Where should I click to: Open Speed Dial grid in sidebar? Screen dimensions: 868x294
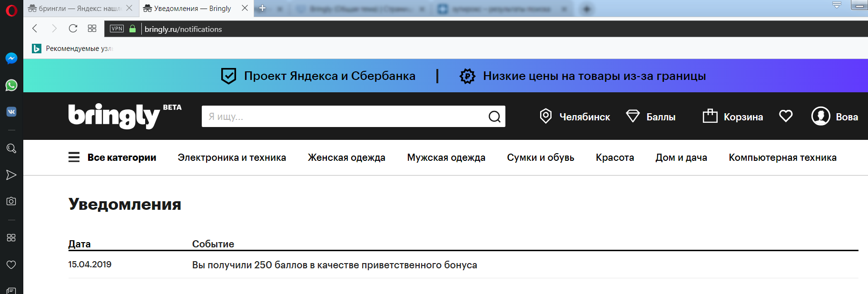point(11,237)
